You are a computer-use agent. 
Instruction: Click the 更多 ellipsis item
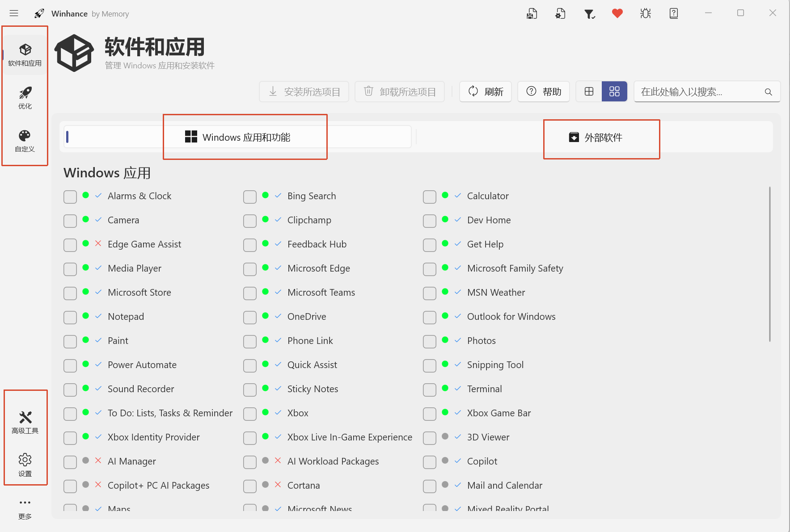coord(25,508)
